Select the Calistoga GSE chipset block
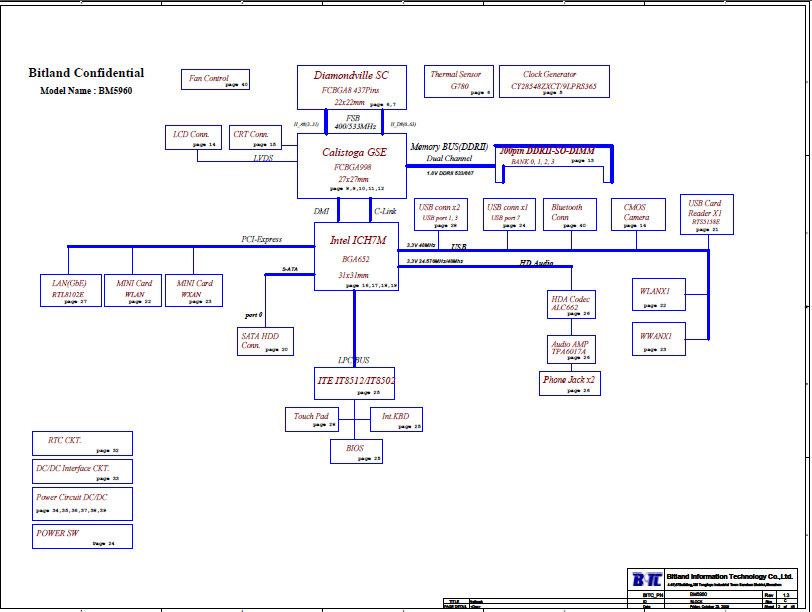812x612 pixels. pyautogui.click(x=352, y=166)
